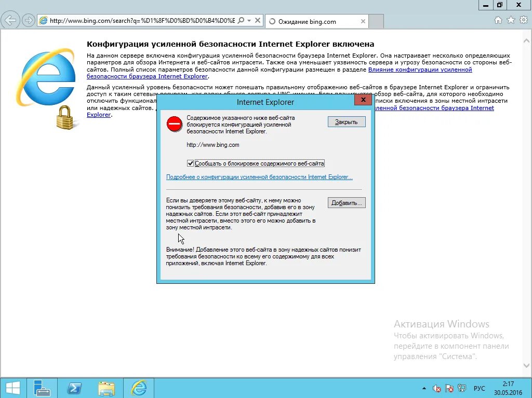Click the red blocked-content stop icon
This screenshot has width=532, height=398.
(x=175, y=123)
